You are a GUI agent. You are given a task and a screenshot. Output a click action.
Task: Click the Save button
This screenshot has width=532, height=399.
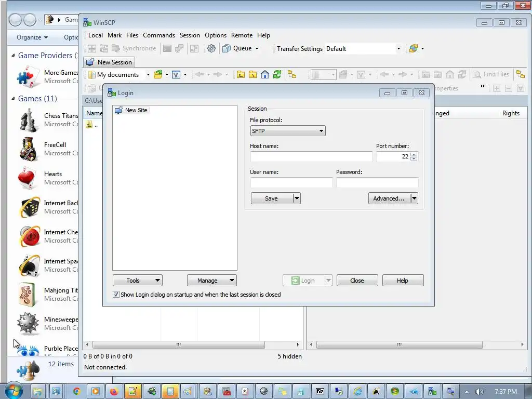pos(272,198)
